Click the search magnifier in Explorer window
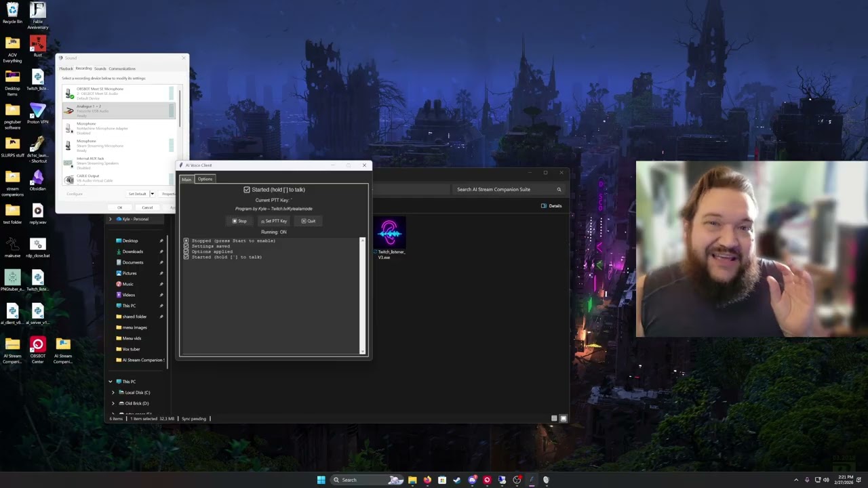 coord(559,190)
